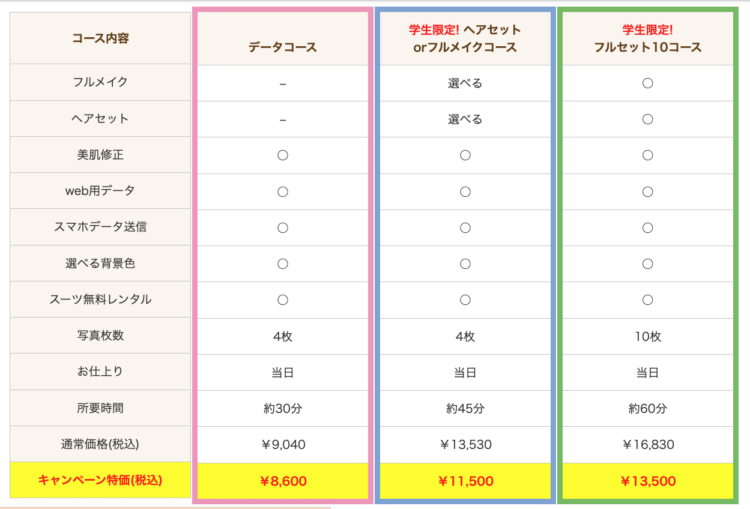Click the ¥11,500 campaign price
Viewport: 750px width, 509px height.
coord(465,481)
